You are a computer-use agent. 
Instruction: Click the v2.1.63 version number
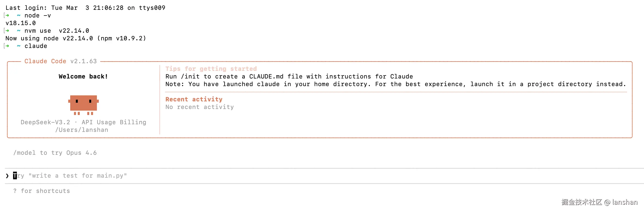tap(84, 61)
